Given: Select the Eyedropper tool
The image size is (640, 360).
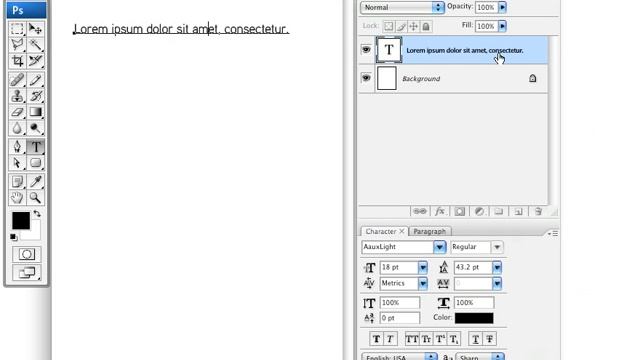Looking at the screenshot, I should click(x=36, y=181).
